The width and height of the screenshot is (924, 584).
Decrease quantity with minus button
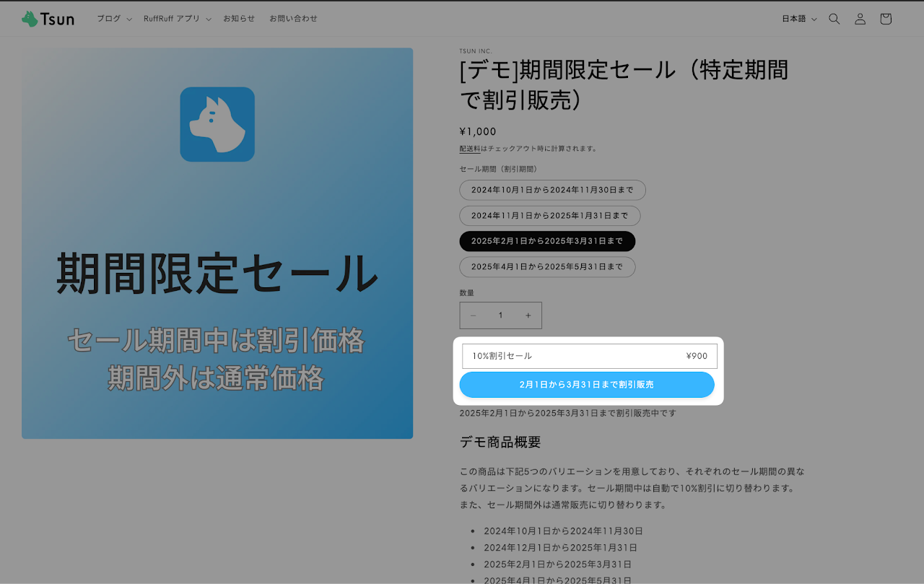tap(473, 315)
